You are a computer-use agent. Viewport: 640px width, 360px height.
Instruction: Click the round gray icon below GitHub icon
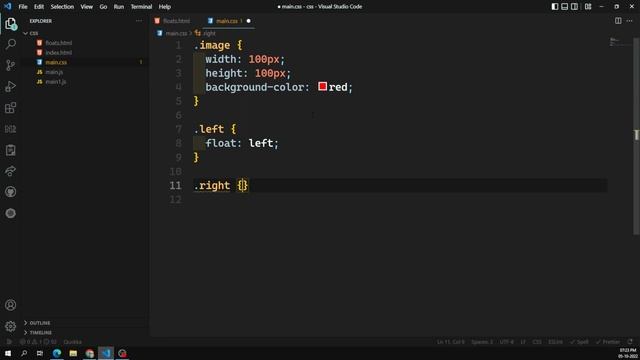tap(11, 213)
